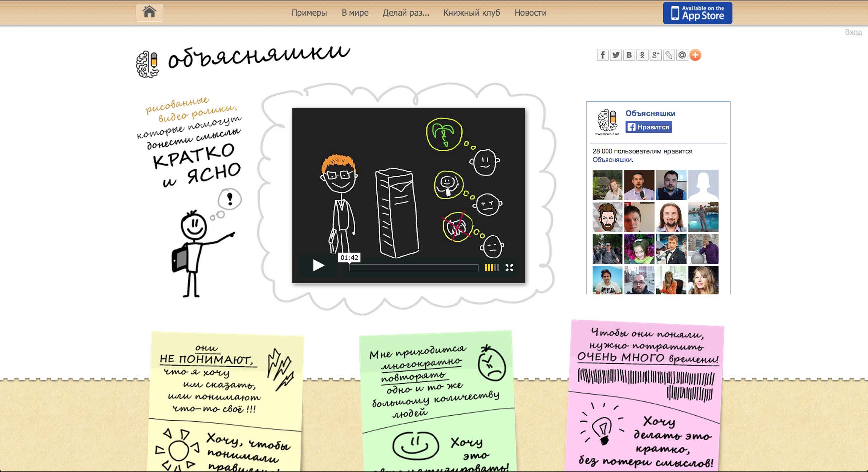The image size is (868, 472).
Task: Click the video progress bar
Action: pyautogui.click(x=413, y=268)
